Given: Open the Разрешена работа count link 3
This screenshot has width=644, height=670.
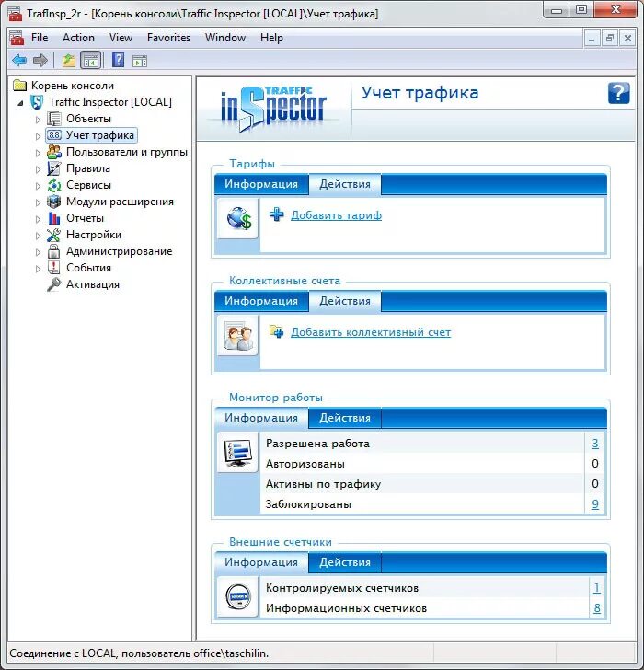Looking at the screenshot, I should click(x=595, y=443).
